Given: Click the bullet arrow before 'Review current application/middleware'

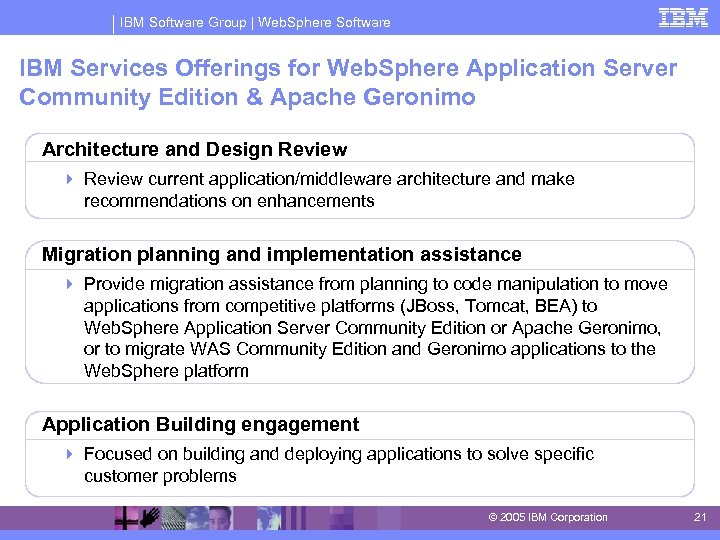Looking at the screenshot, I should [x=69, y=179].
